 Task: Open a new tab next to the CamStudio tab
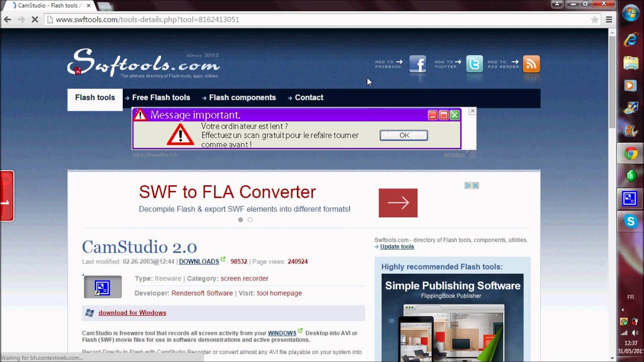click(x=105, y=6)
